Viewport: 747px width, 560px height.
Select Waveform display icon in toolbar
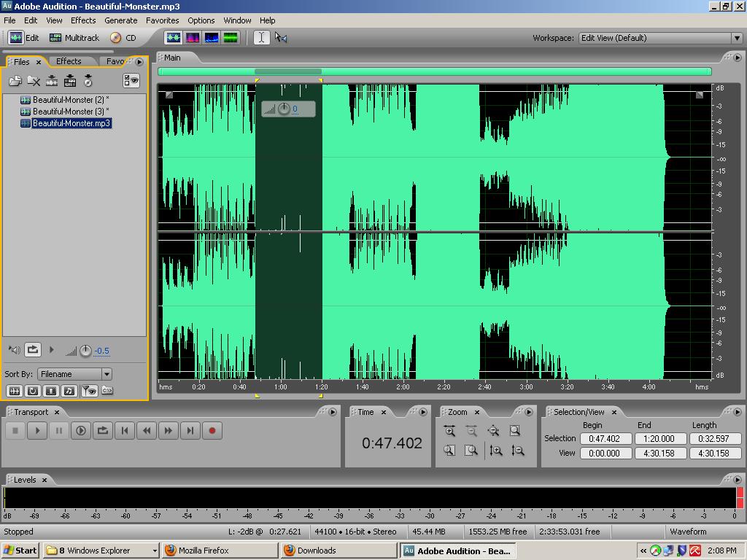[x=174, y=38]
